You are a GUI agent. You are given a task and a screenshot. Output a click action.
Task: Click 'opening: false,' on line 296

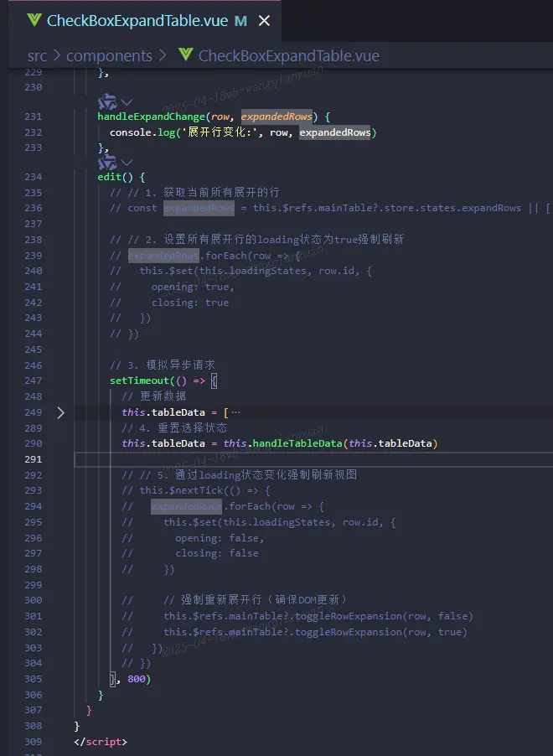pyautogui.click(x=220, y=538)
